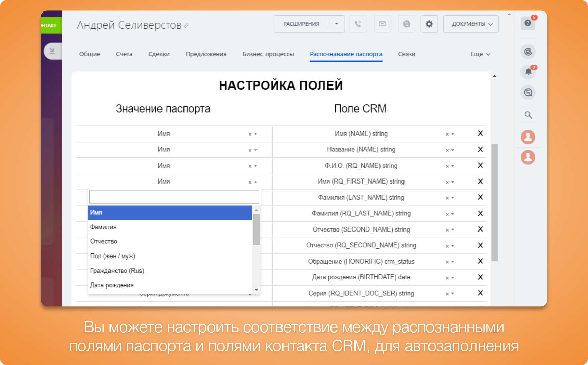This screenshot has height=365, width=588.
Task: Switch to the Сделки tab
Action: [159, 54]
